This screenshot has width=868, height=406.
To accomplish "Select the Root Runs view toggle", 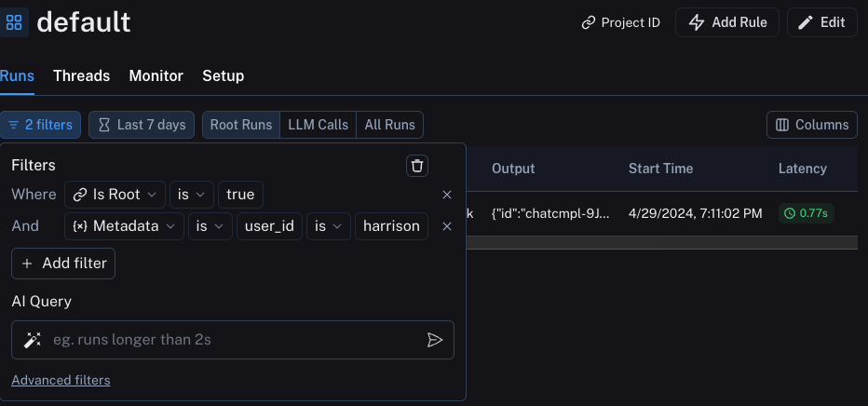I will 241,125.
